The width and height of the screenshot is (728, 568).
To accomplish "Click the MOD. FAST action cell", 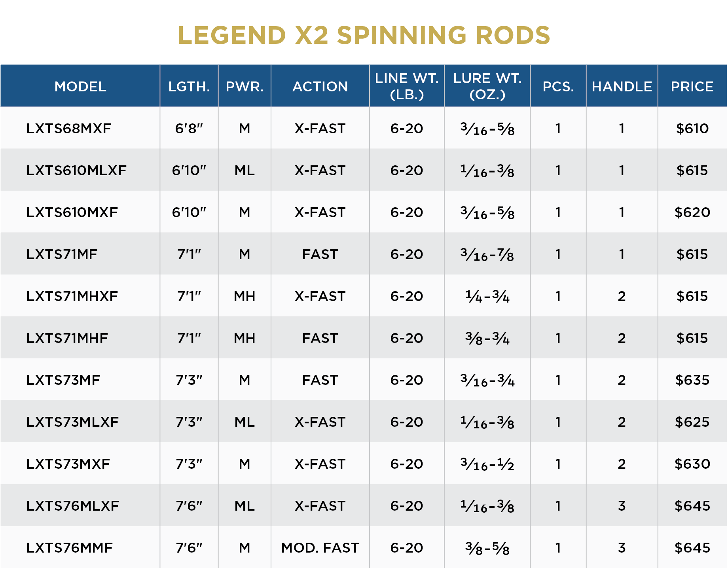I will [320, 548].
